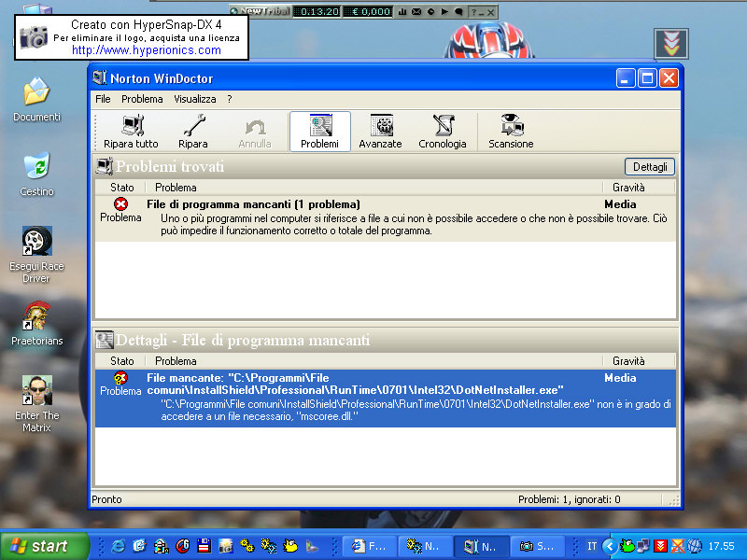Screen dimensions: 747x560
Task: Click the red double-chevron desktop widget
Action: 671,44
